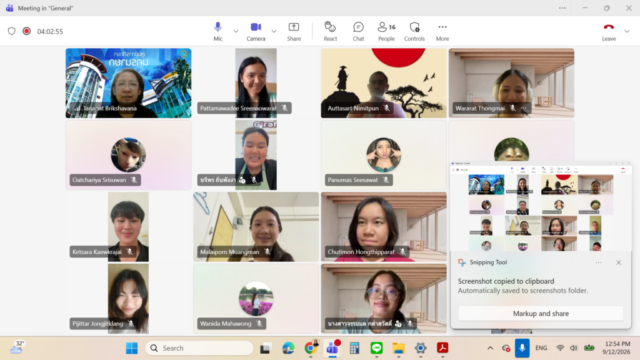Click the taskbar Search box
The image size is (640, 360).
[x=199, y=348]
